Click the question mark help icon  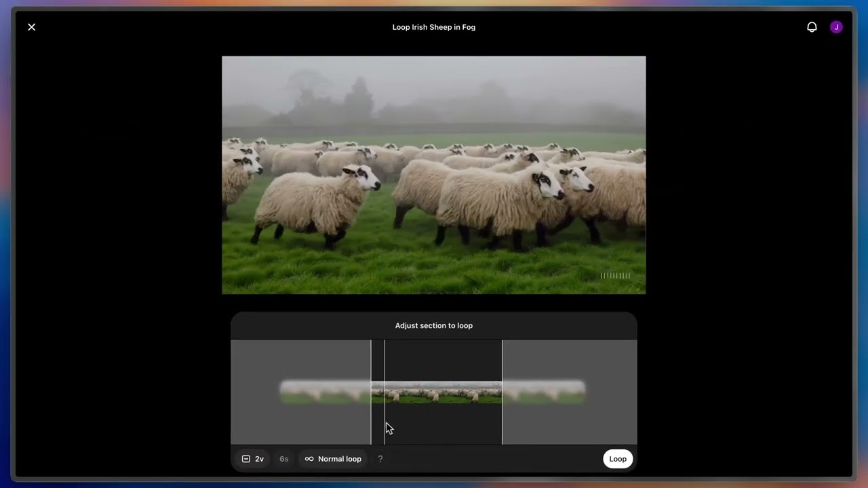tap(380, 459)
